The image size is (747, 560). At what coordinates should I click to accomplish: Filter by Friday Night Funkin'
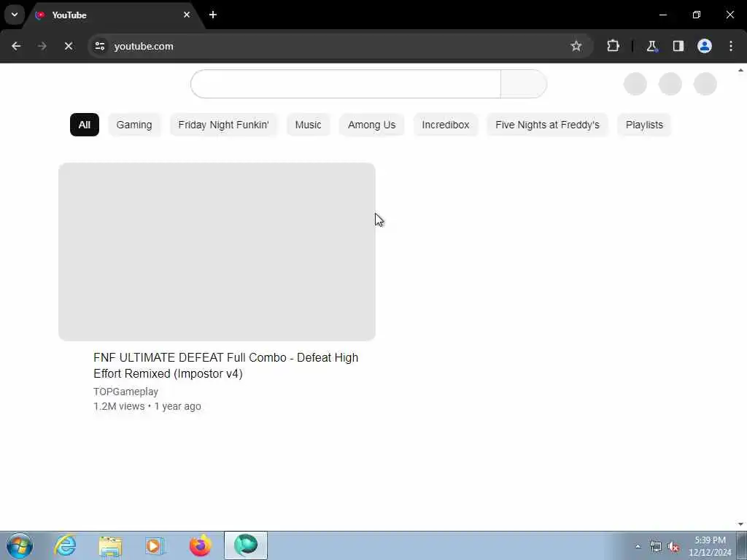223,125
